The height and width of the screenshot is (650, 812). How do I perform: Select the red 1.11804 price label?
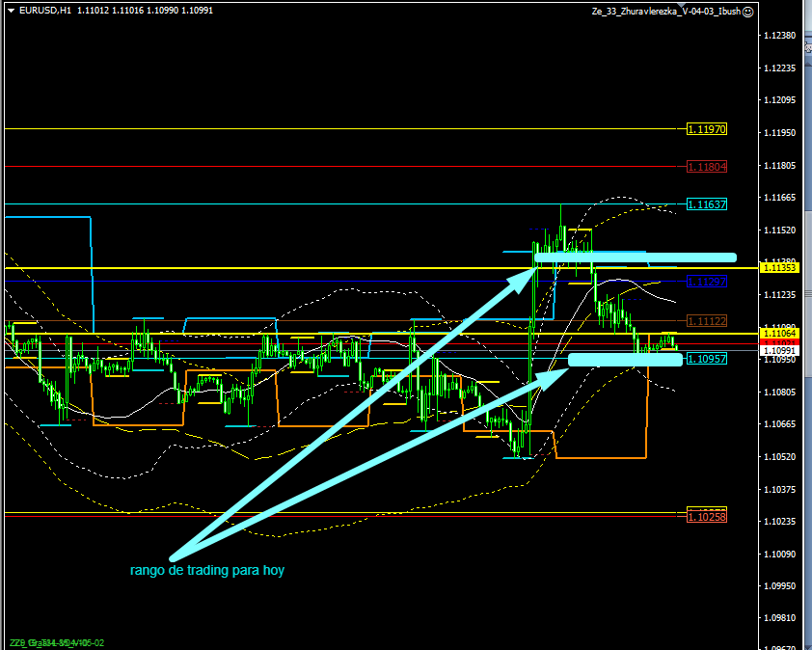coord(707,167)
